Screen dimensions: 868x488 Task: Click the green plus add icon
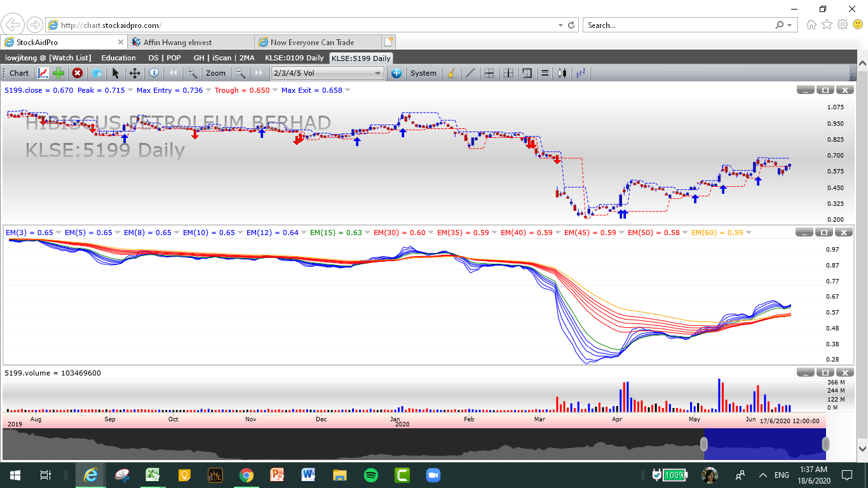(58, 73)
